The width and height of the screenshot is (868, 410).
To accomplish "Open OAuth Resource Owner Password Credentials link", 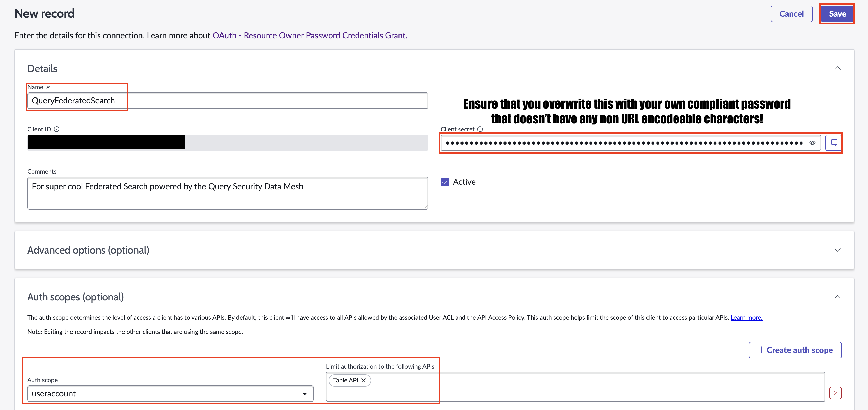I will [309, 35].
